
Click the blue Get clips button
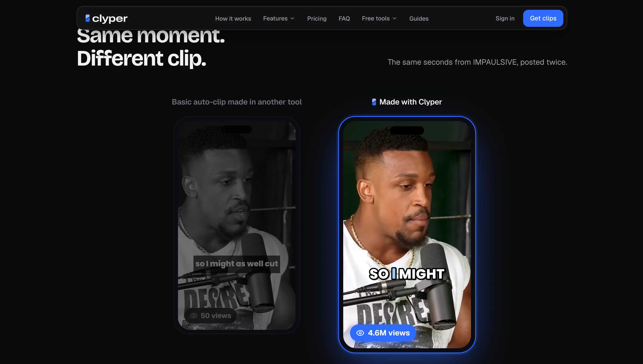pos(543,18)
